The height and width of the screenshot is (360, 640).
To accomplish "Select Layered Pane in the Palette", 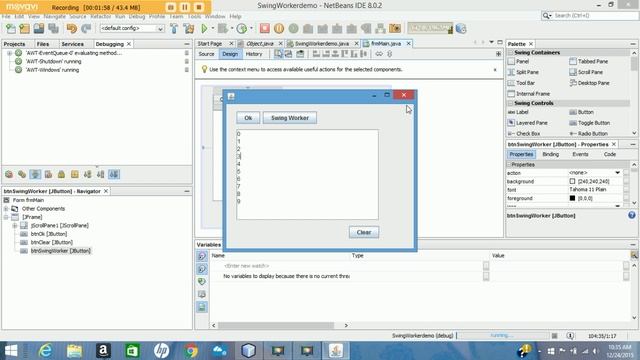I will click(528, 122).
